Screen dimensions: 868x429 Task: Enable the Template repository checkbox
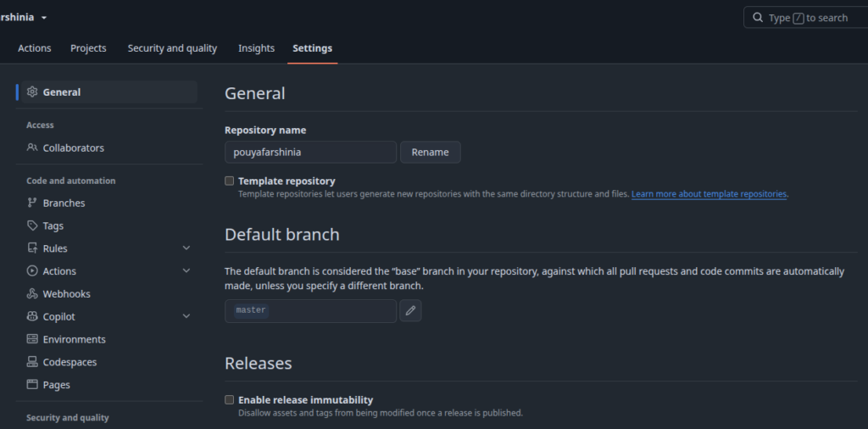point(229,181)
